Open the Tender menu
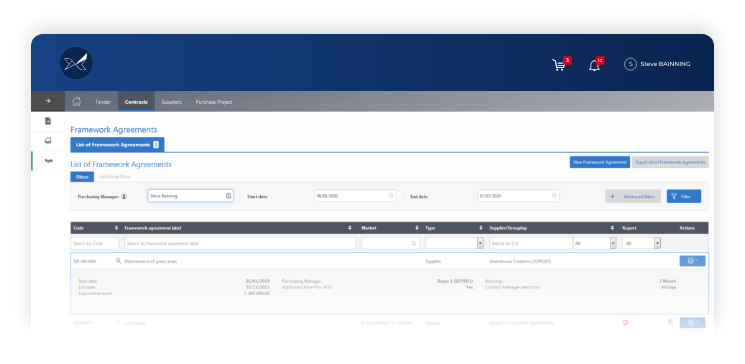 103,102
